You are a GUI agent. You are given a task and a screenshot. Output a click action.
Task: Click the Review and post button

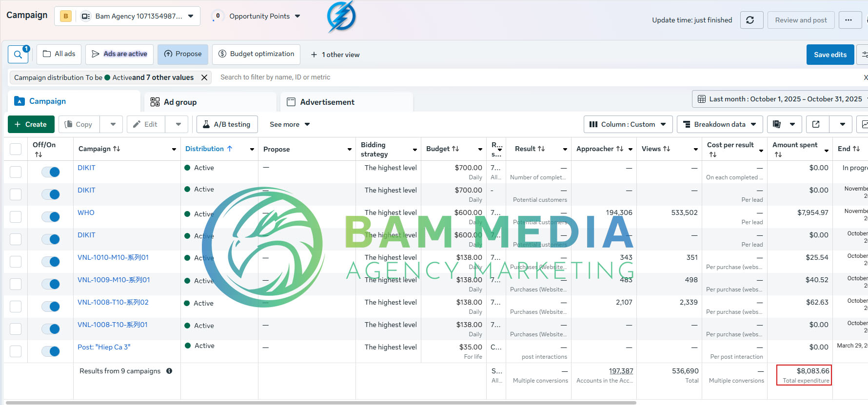coord(801,20)
